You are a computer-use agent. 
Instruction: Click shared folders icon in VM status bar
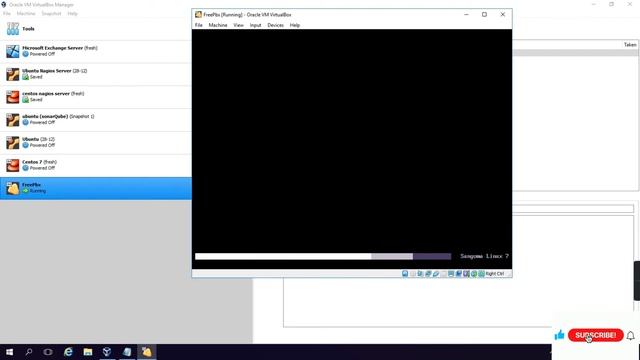[443, 273]
